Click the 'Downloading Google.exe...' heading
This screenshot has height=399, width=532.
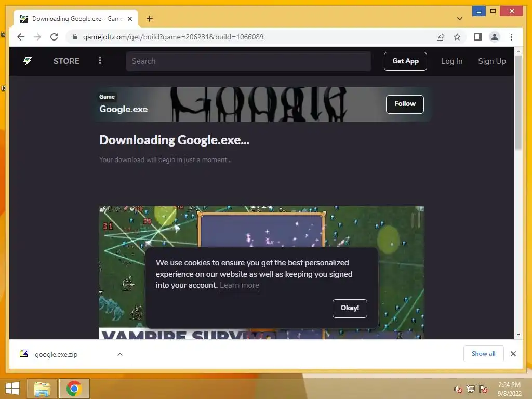pos(174,140)
